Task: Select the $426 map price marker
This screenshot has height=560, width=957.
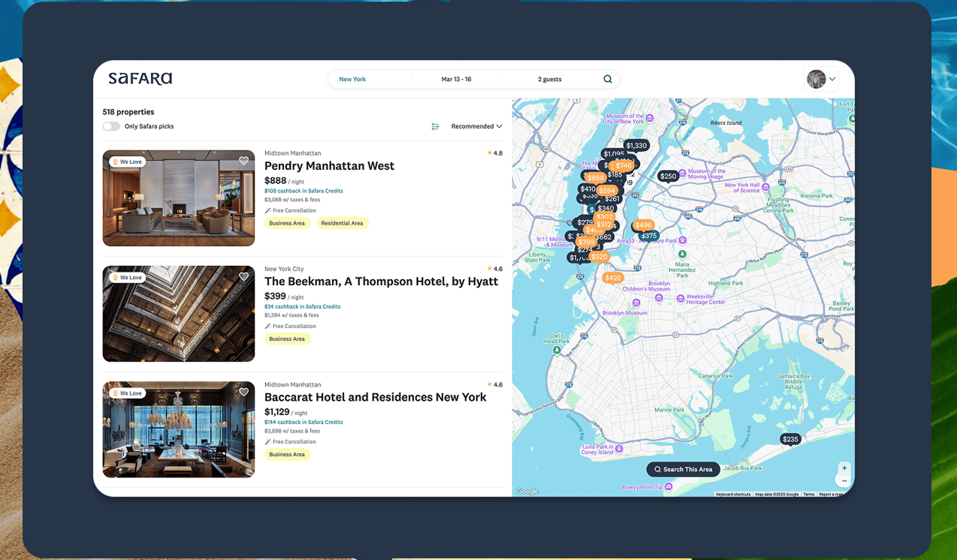Action: tap(612, 278)
